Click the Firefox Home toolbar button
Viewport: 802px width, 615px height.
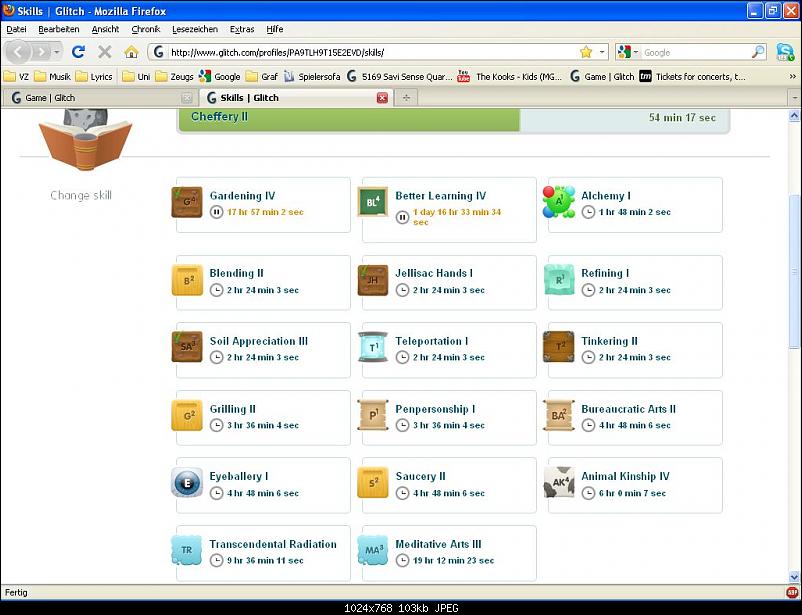pyautogui.click(x=131, y=52)
